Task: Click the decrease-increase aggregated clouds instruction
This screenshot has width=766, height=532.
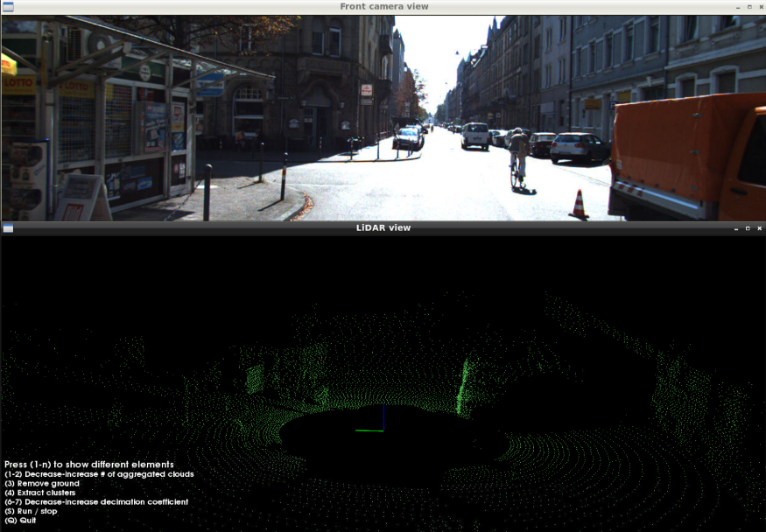Action: (x=98, y=473)
